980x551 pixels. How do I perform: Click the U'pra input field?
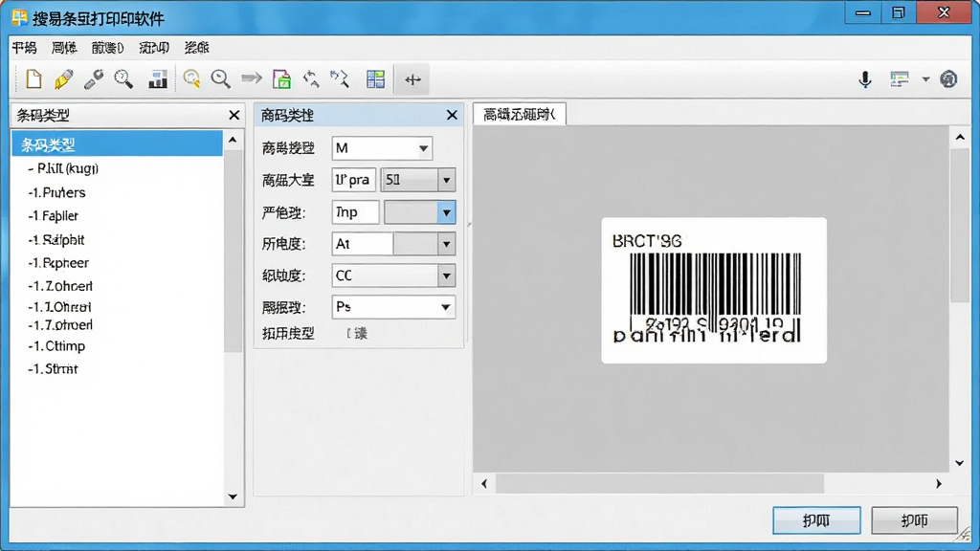tap(354, 180)
